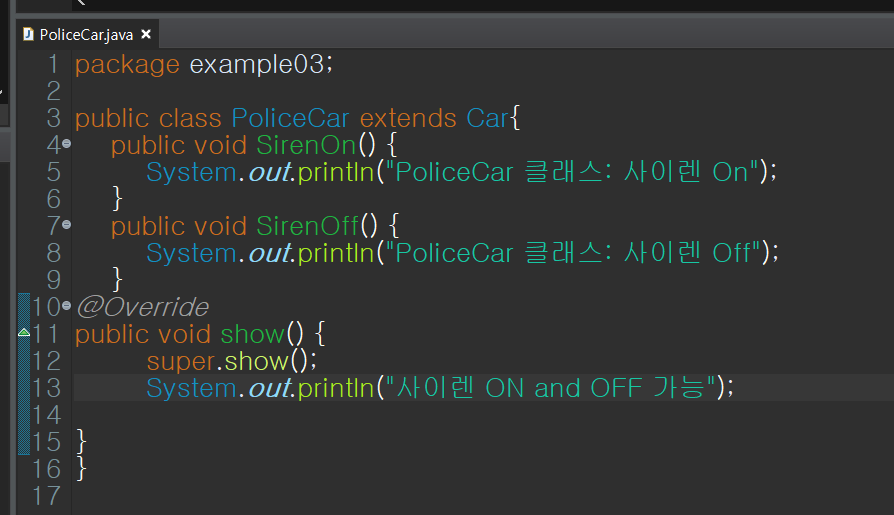This screenshot has height=515, width=894.
Task: Click the @Override annotation
Action: coord(143,307)
